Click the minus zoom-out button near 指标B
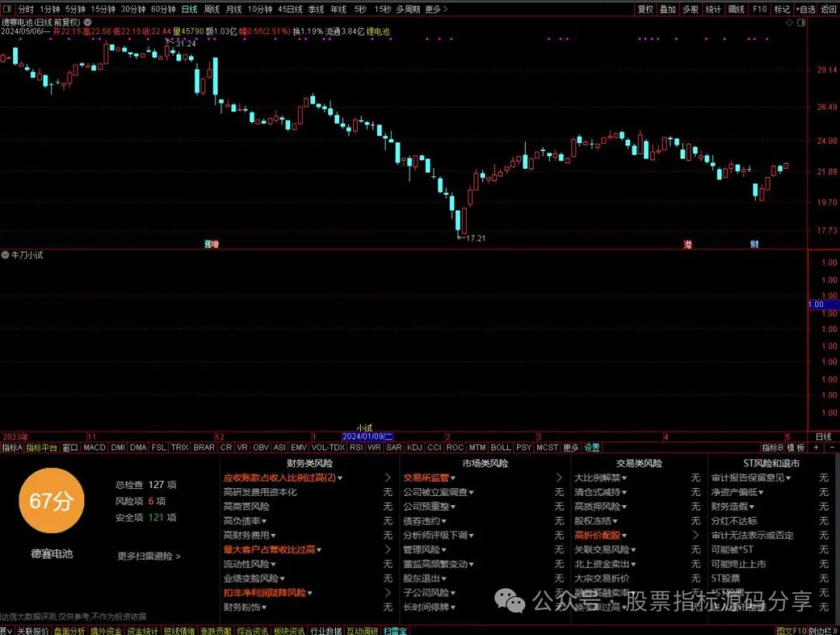 tap(832, 448)
